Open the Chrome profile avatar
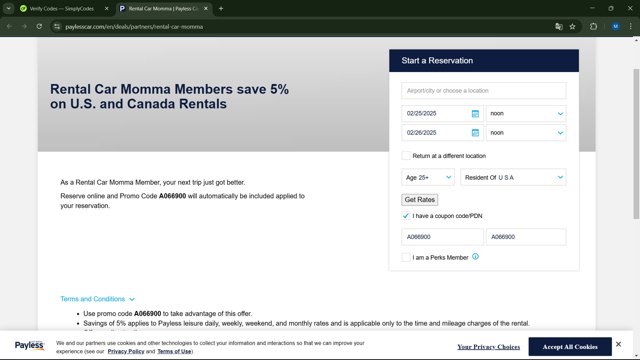640x360 pixels. (x=616, y=27)
